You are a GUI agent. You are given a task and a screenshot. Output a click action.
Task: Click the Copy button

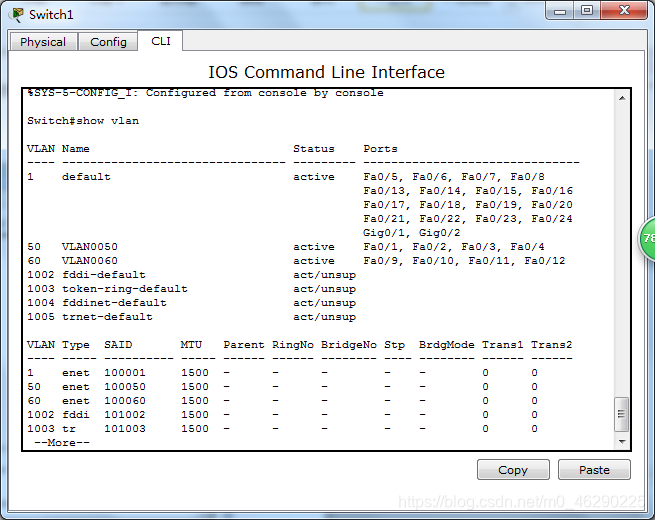click(x=513, y=470)
